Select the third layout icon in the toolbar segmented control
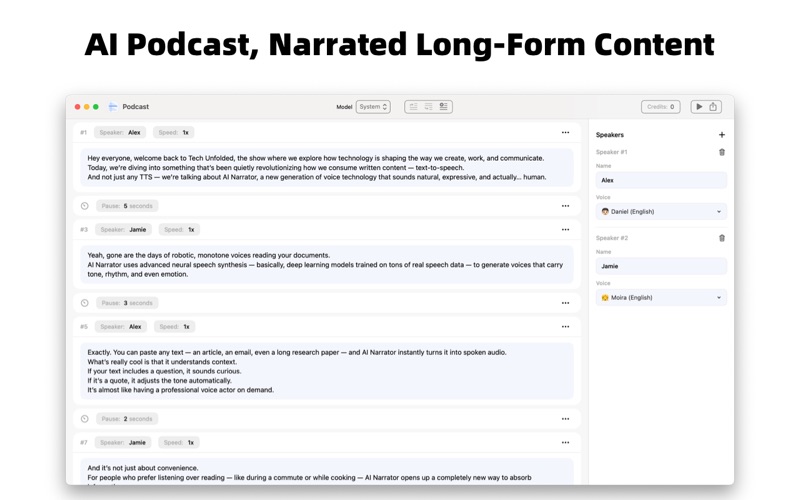The width and height of the screenshot is (800, 500). [x=443, y=107]
